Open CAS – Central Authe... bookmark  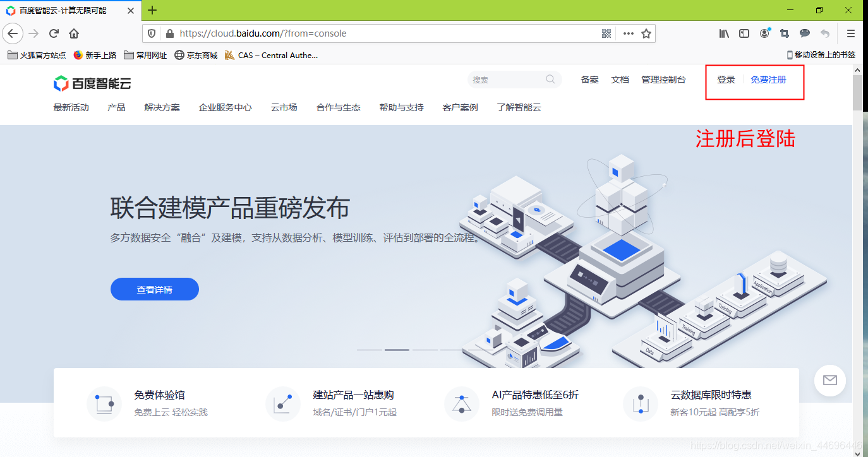tap(272, 56)
